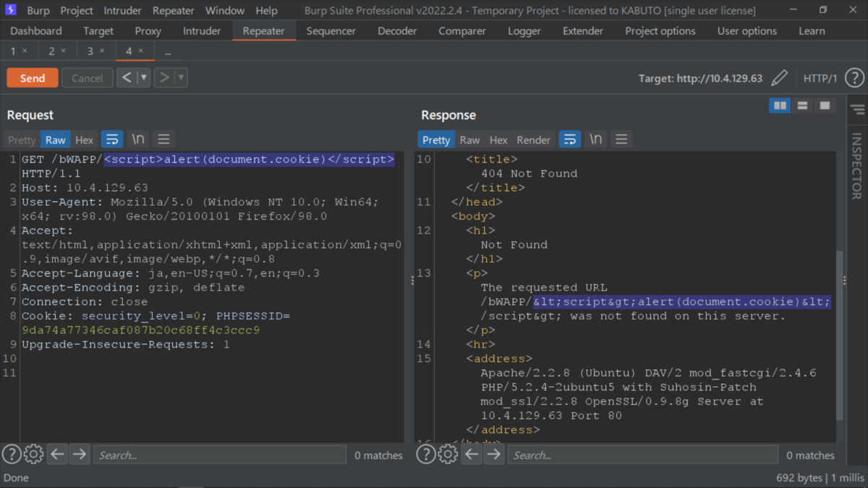This screenshot has width=868, height=488.
Task: Close Repeater request tab 4
Action: [141, 51]
